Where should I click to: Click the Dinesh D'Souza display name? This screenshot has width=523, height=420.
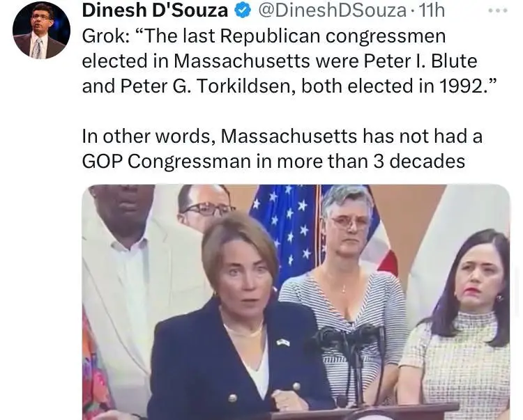(155, 10)
